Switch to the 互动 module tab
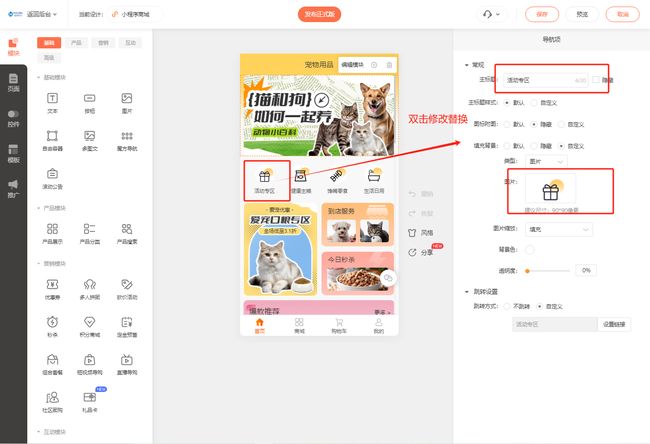 [x=131, y=43]
